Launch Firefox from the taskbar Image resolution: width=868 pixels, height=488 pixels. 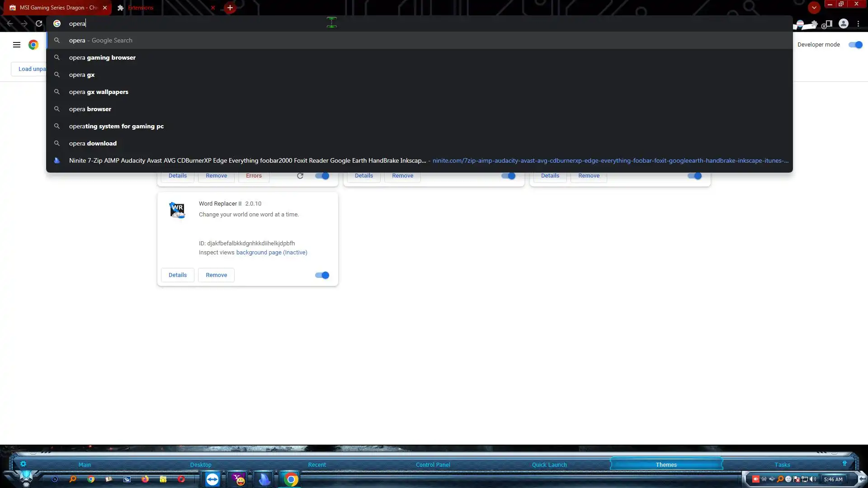[145, 479]
